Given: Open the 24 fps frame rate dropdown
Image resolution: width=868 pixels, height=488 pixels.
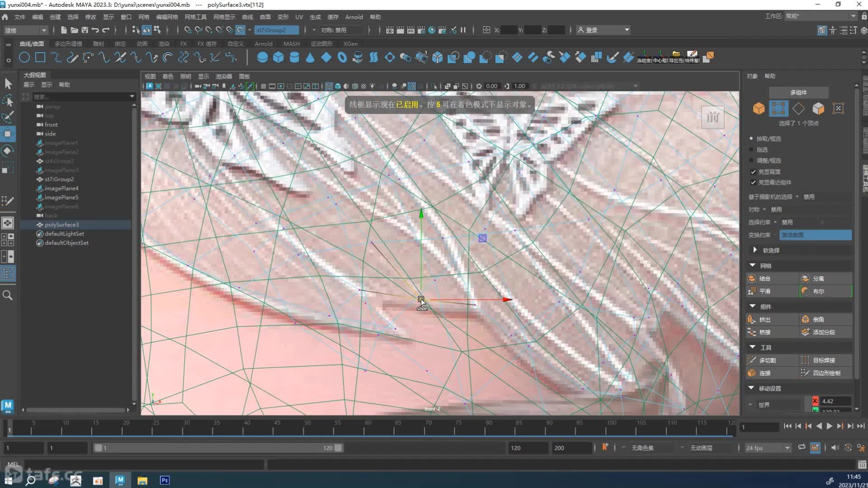Looking at the screenshot, I should point(768,448).
